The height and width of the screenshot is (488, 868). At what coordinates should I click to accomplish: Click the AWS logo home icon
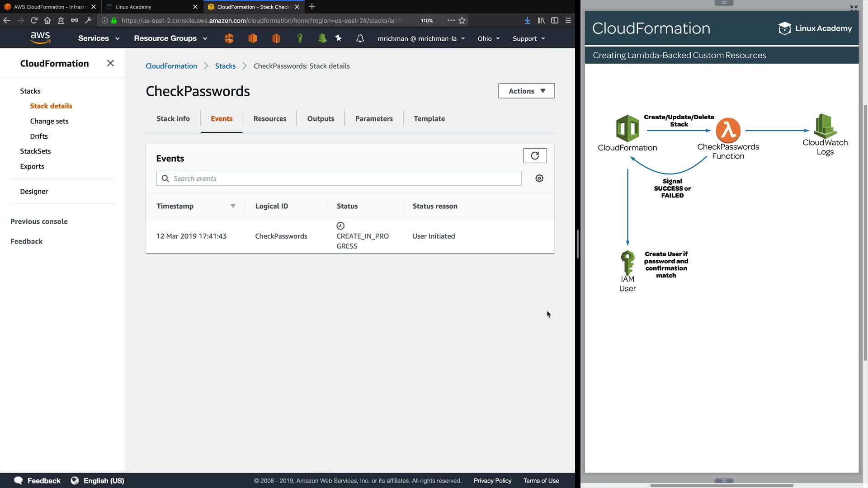[40, 38]
